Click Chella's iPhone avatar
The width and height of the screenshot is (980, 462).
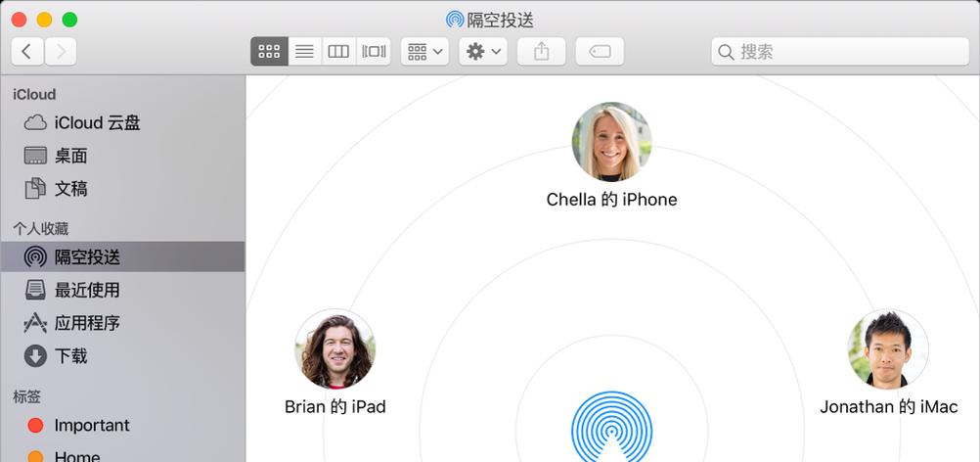point(611,142)
